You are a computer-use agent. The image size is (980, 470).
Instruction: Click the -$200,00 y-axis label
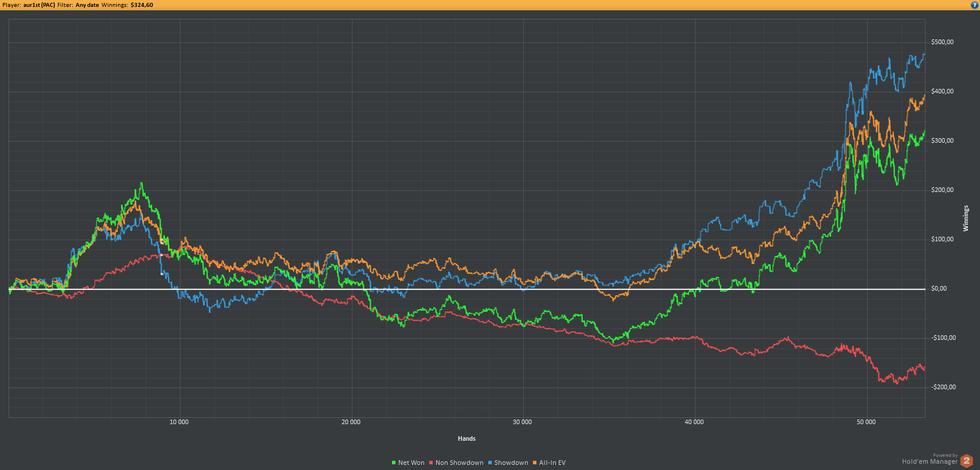pos(943,387)
